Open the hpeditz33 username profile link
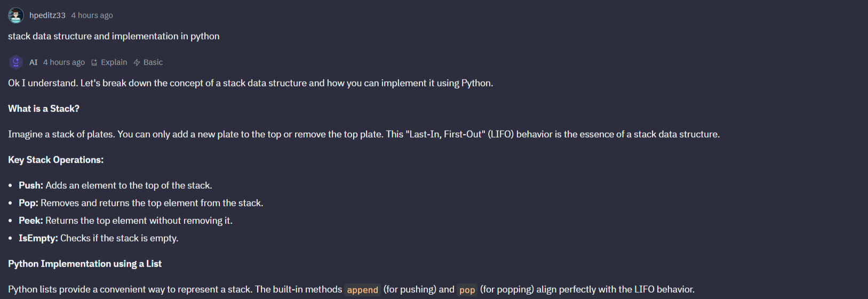Screen dimensions: 868x299 47,15
